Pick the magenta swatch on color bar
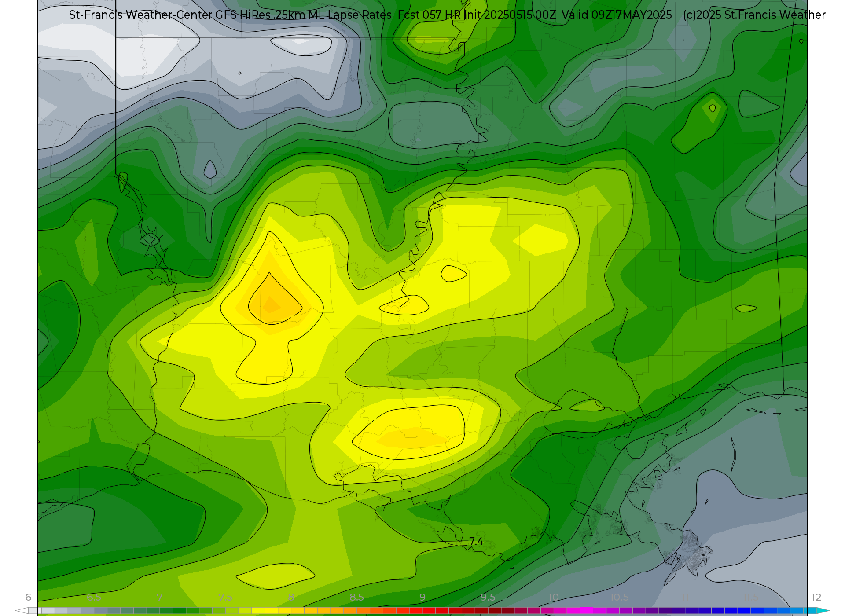Image resolution: width=845 pixels, height=616 pixels. coord(587,611)
